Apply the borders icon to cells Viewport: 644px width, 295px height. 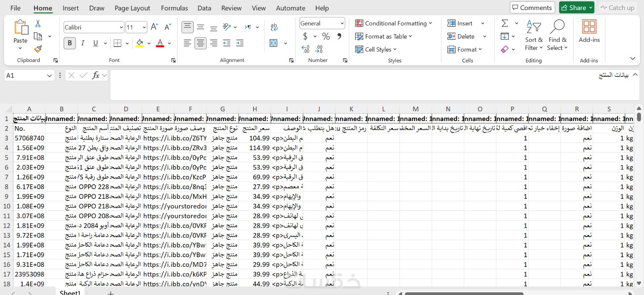(118, 43)
